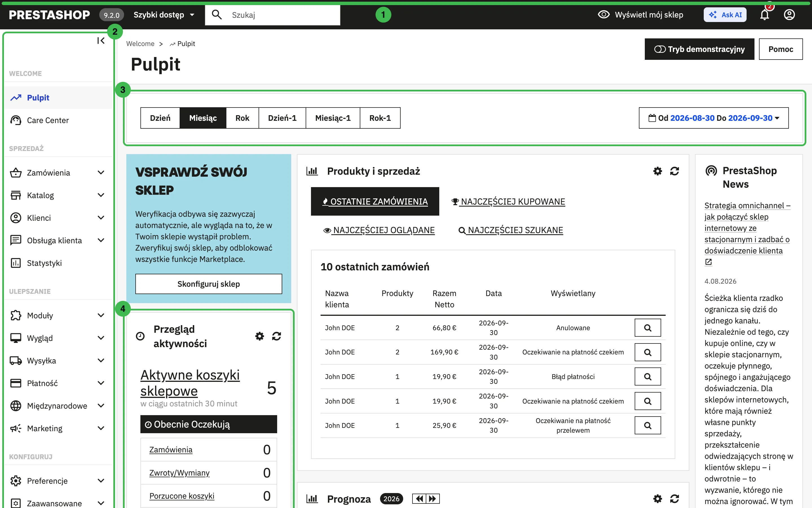Go to previous year in Prognoza
812x508 pixels.
(x=419, y=499)
